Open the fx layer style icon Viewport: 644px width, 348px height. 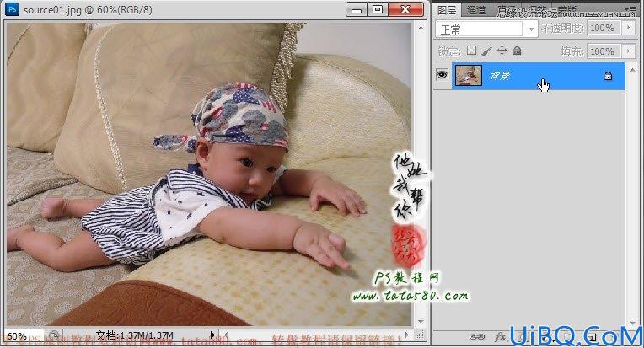500,337
